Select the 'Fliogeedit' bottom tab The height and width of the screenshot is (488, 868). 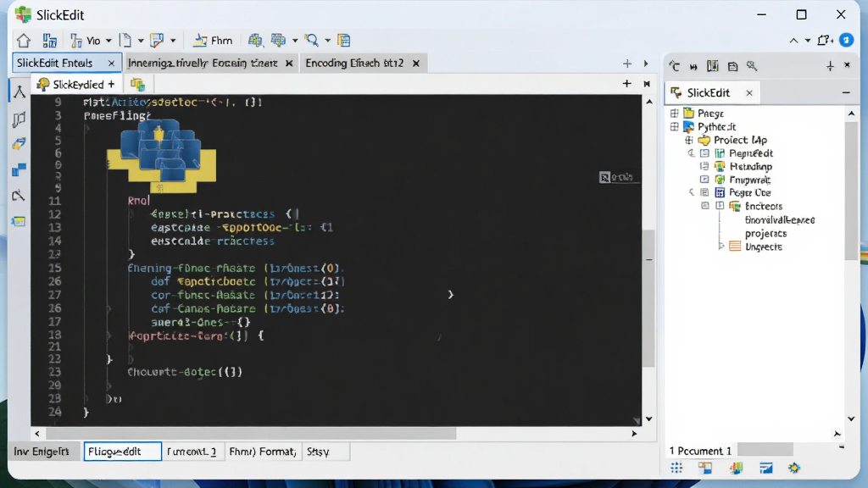[122, 452]
